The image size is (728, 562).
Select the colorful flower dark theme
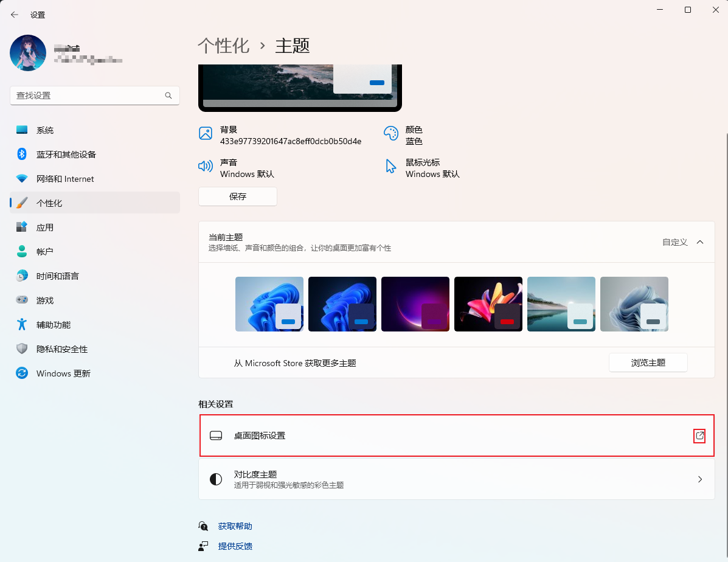coord(488,304)
